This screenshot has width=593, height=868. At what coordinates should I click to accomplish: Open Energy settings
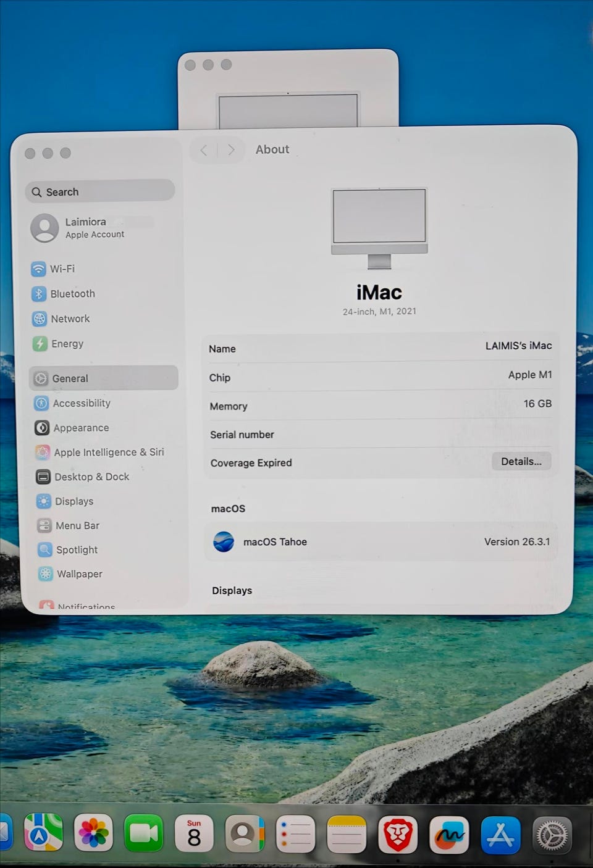pyautogui.click(x=59, y=343)
